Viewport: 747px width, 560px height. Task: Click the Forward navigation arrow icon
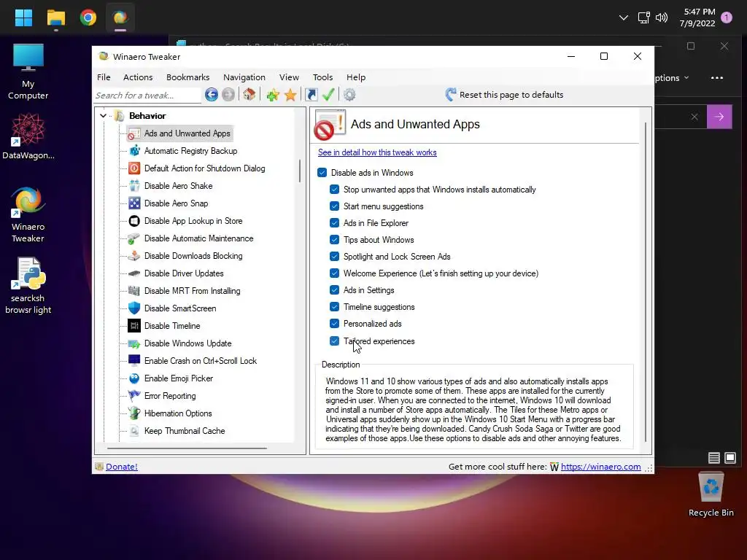[228, 95]
